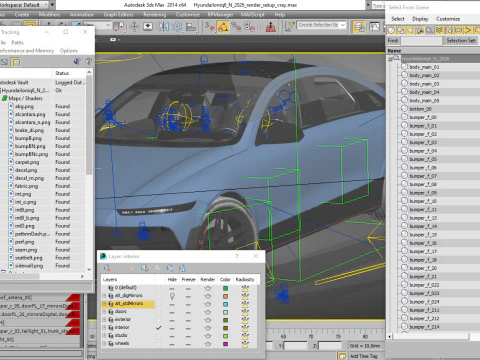
Task: Click the Percent Snap icon in the toolbar
Action: 236,27
